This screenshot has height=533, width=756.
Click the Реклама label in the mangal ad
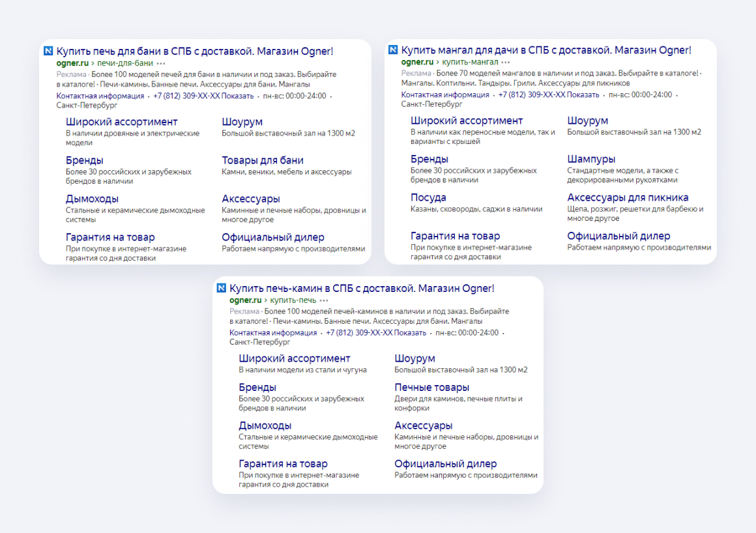pyautogui.click(x=416, y=74)
